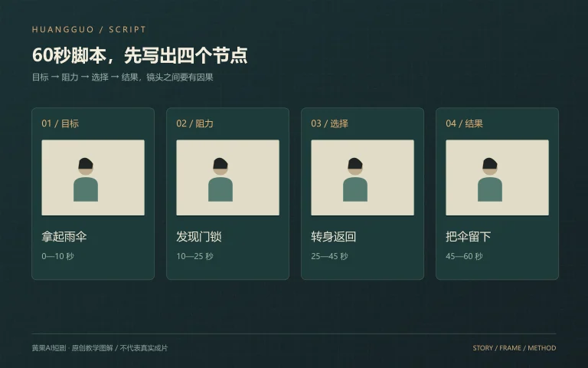Click the 把伞留下 storyboard thumbnail
Viewport: 588px width, 368px height.
coord(497,178)
